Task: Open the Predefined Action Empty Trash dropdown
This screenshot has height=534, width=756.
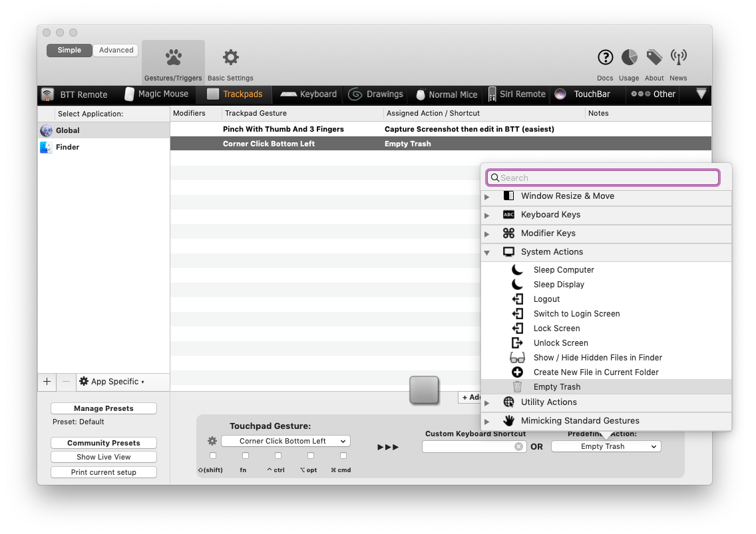Action: coord(606,446)
